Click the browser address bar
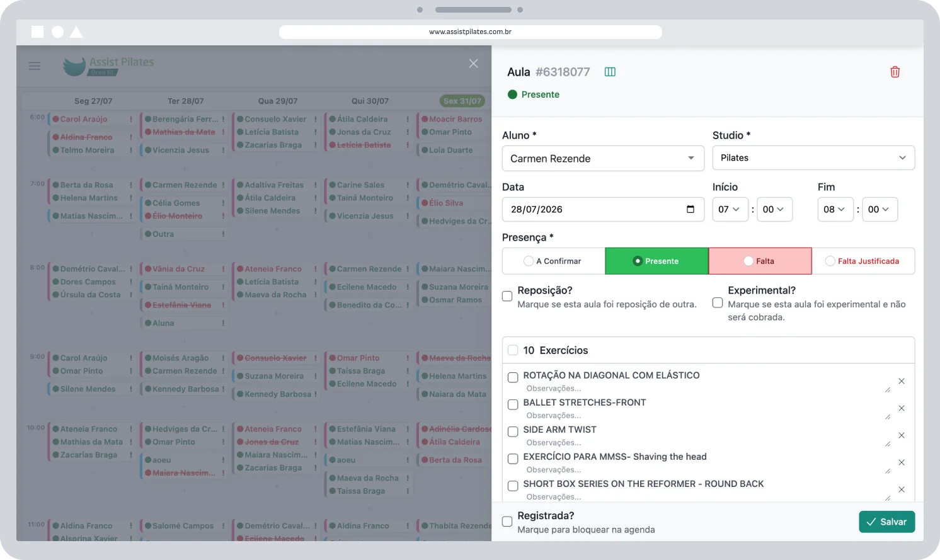Screen dimensions: 940x560 point(470,31)
